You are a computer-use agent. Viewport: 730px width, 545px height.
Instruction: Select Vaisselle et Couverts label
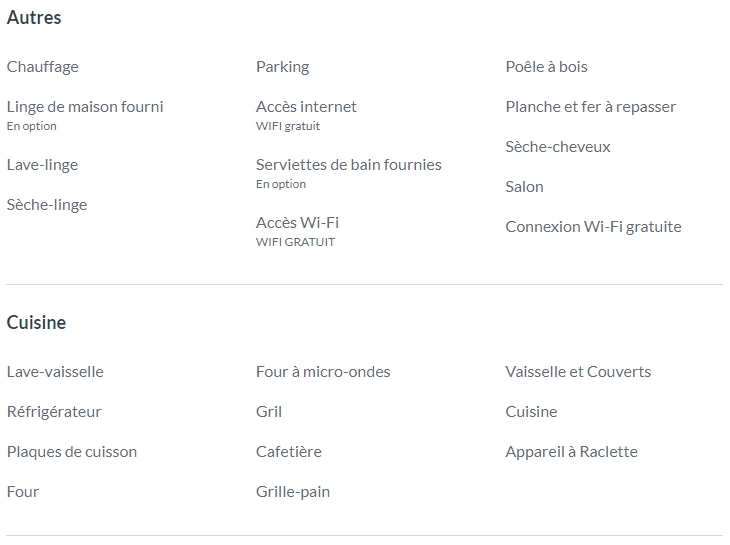[578, 372]
